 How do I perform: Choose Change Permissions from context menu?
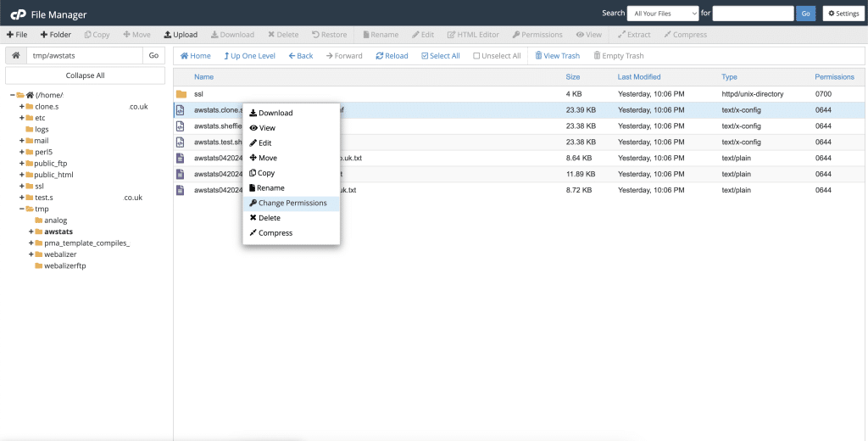pos(292,203)
